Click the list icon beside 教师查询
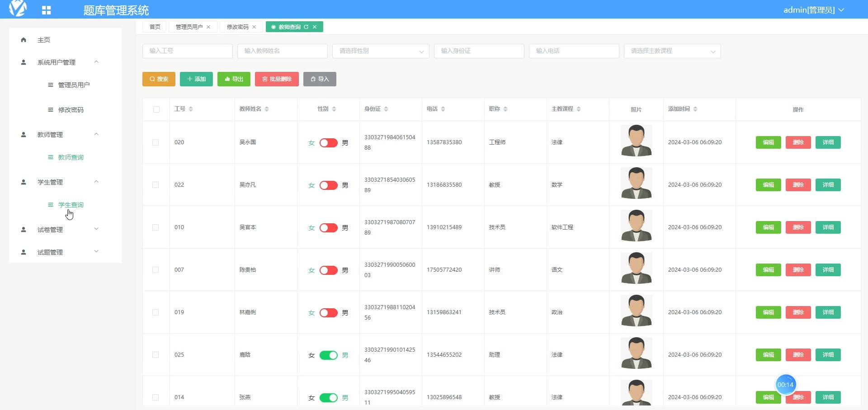The image size is (868, 410). (51, 157)
